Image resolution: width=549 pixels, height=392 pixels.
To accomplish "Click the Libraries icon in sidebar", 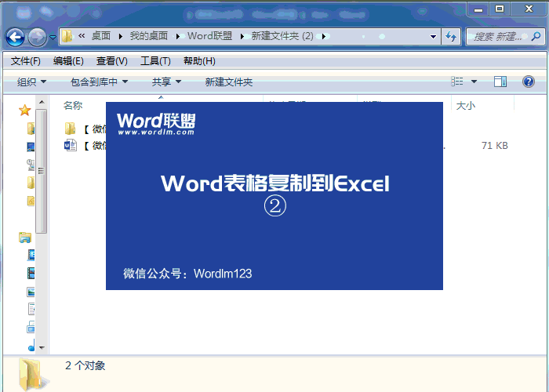I will point(25,238).
